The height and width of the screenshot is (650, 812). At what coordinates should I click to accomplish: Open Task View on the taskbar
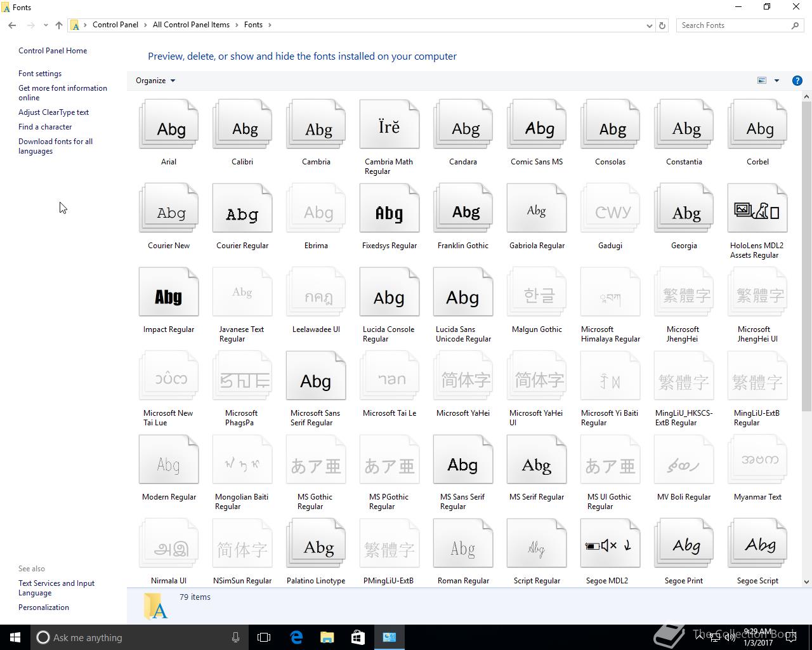pos(264,637)
